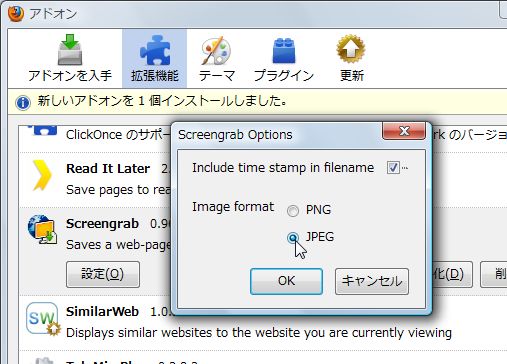Select the Screengrab extension name
The image size is (507, 364).
102,224
